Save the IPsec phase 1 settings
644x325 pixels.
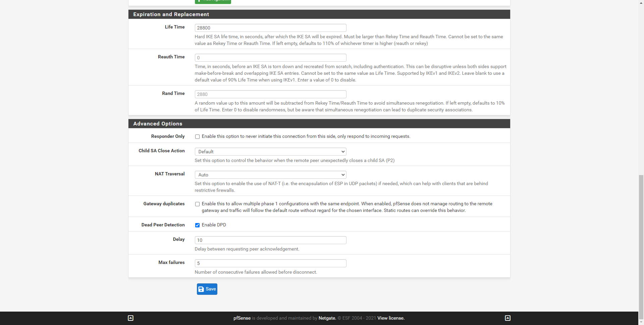click(x=207, y=289)
